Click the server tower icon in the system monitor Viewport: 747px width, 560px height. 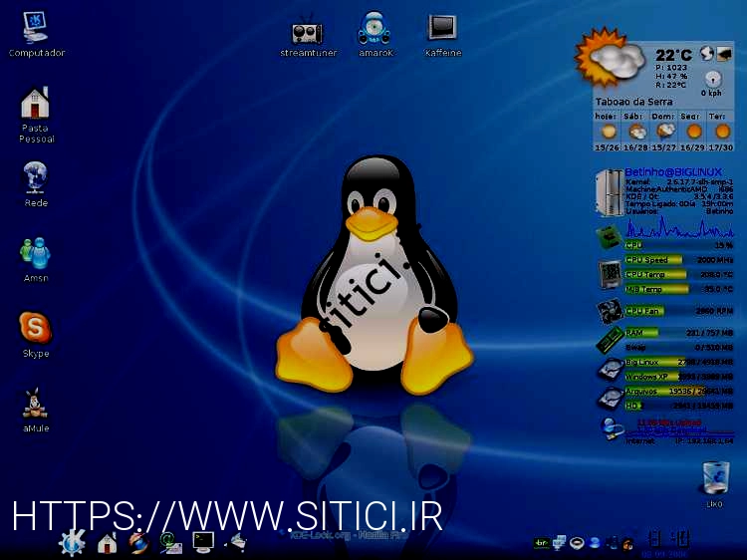point(610,192)
